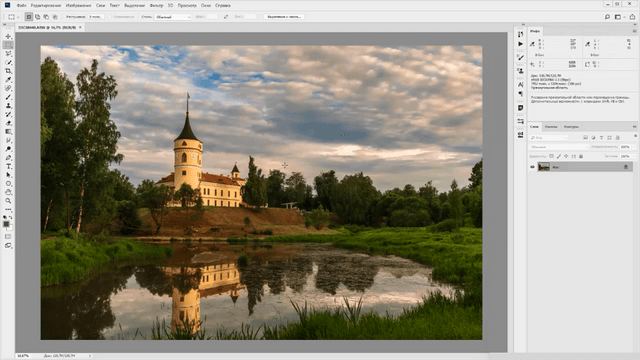Choose Subtract from selection mode

[x=46, y=17]
